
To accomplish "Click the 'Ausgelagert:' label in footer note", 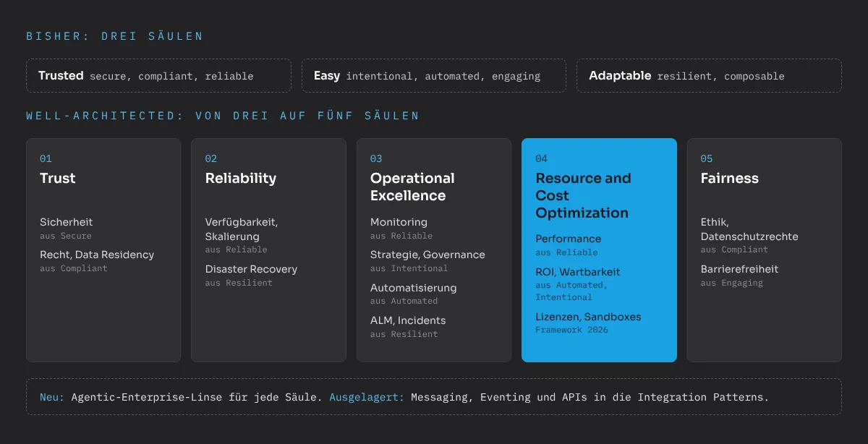I will coord(367,397).
